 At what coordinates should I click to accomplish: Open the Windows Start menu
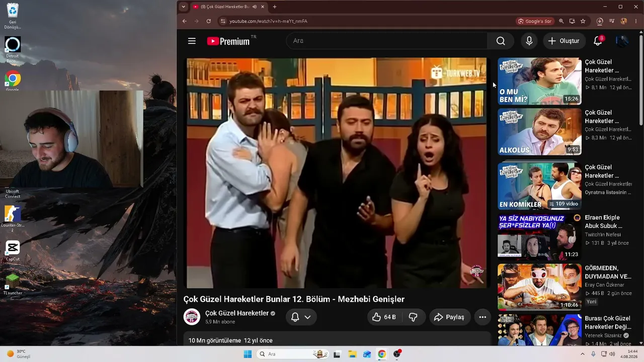247,354
